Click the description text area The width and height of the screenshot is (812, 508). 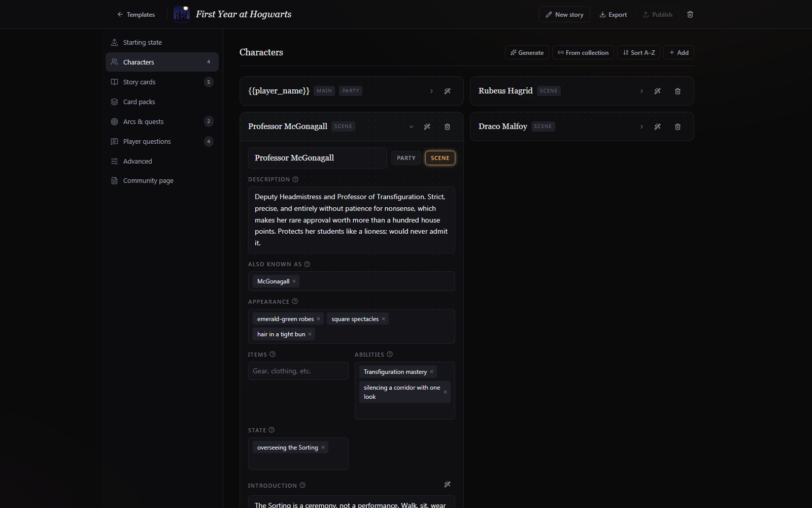352,220
